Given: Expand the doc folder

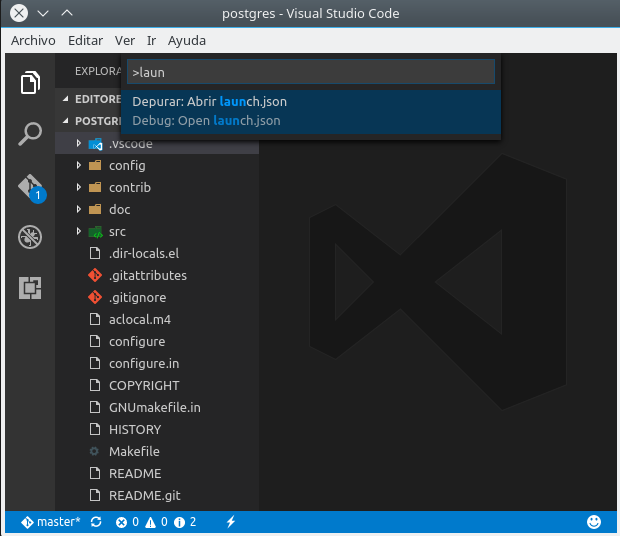Looking at the screenshot, I should (x=119, y=210).
